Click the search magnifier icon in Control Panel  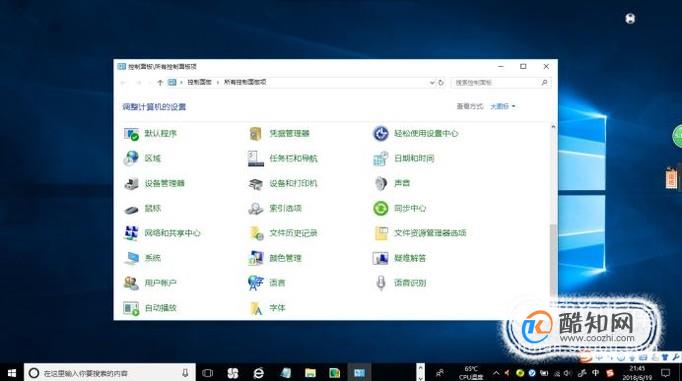click(544, 82)
